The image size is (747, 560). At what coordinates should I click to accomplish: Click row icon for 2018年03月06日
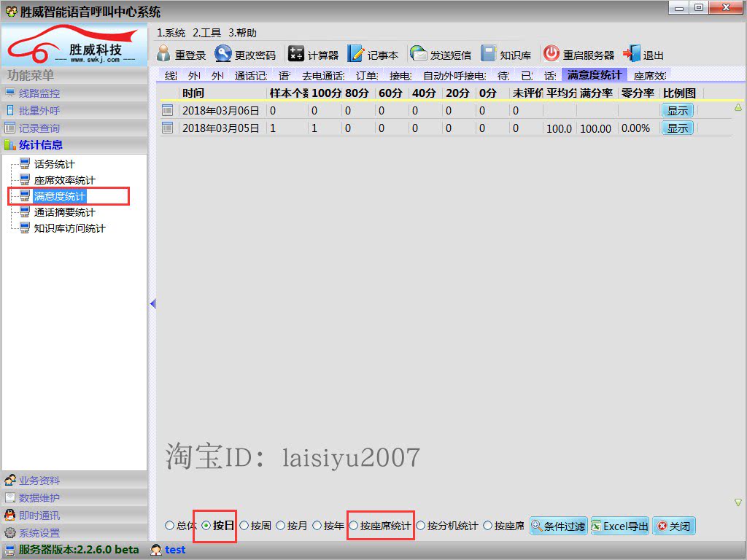(167, 111)
